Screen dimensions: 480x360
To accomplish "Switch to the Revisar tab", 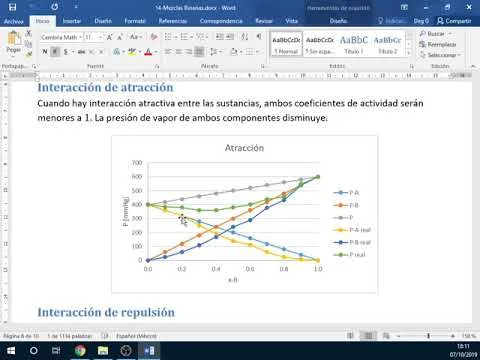I will click(x=264, y=21).
